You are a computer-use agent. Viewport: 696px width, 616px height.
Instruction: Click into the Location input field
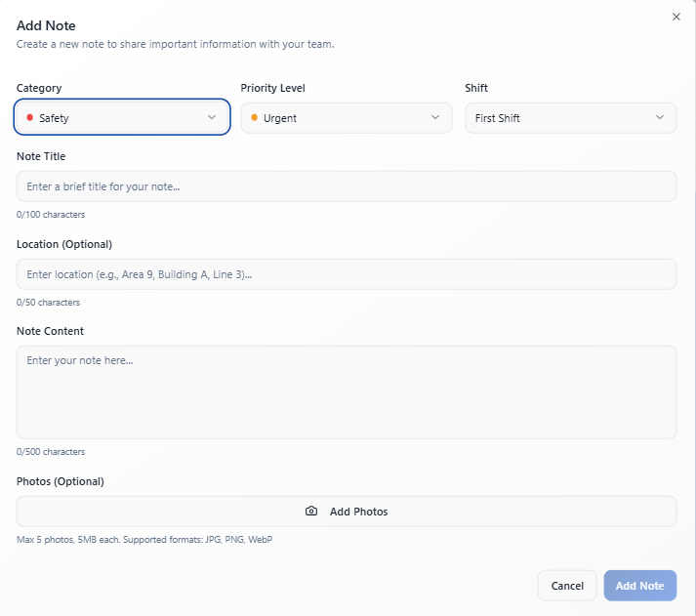tap(347, 274)
